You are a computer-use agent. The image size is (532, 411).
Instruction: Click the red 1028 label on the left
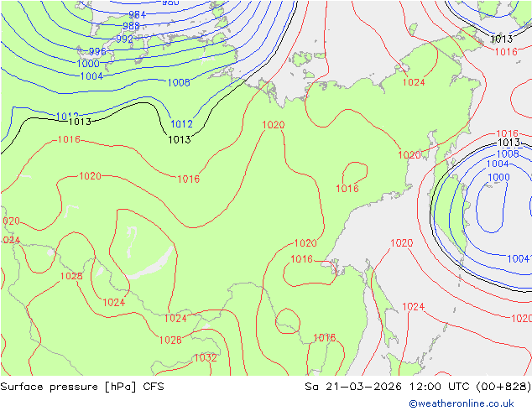coord(71,276)
